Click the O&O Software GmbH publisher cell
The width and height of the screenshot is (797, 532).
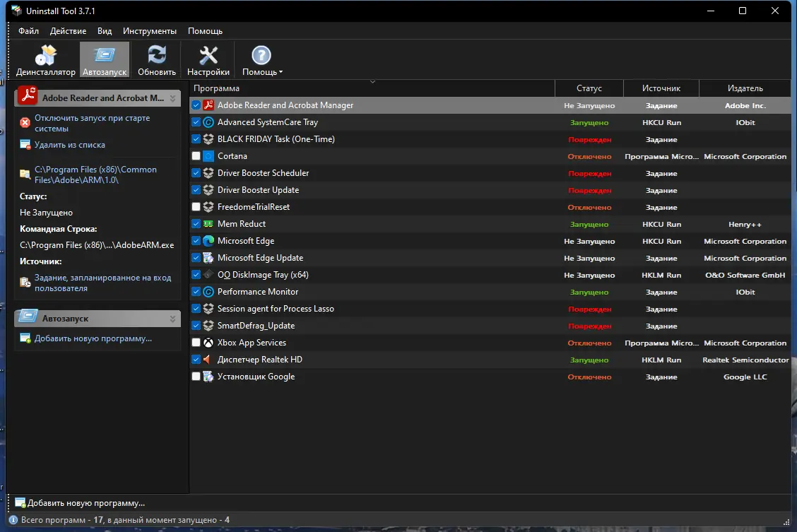[x=745, y=275]
